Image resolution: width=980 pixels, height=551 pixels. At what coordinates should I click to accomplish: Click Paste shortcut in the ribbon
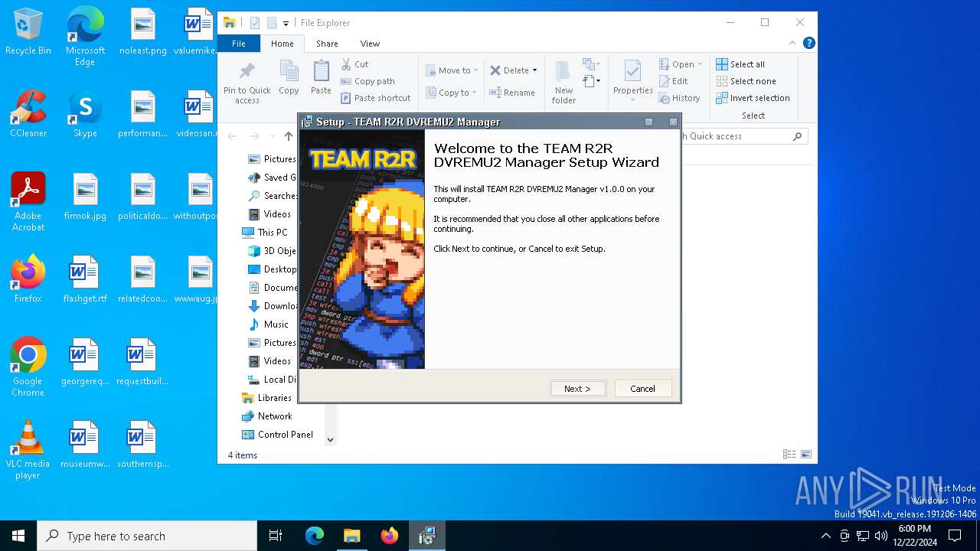(x=375, y=98)
